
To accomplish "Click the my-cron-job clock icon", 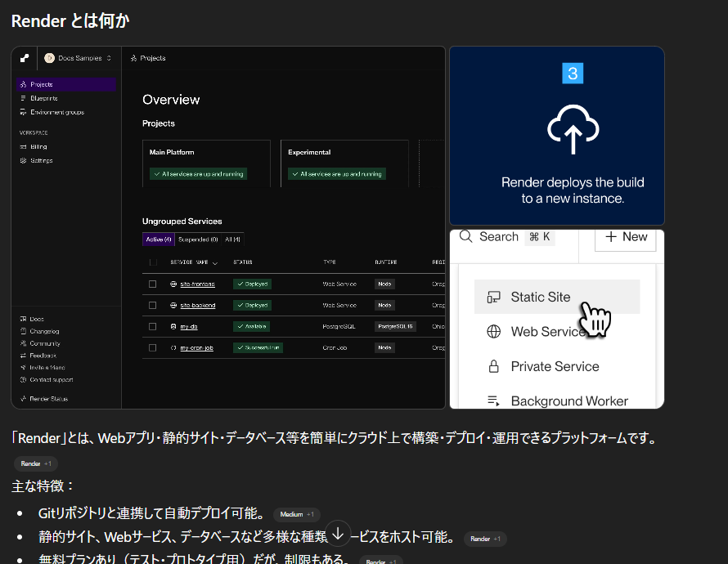I will 173,348.
